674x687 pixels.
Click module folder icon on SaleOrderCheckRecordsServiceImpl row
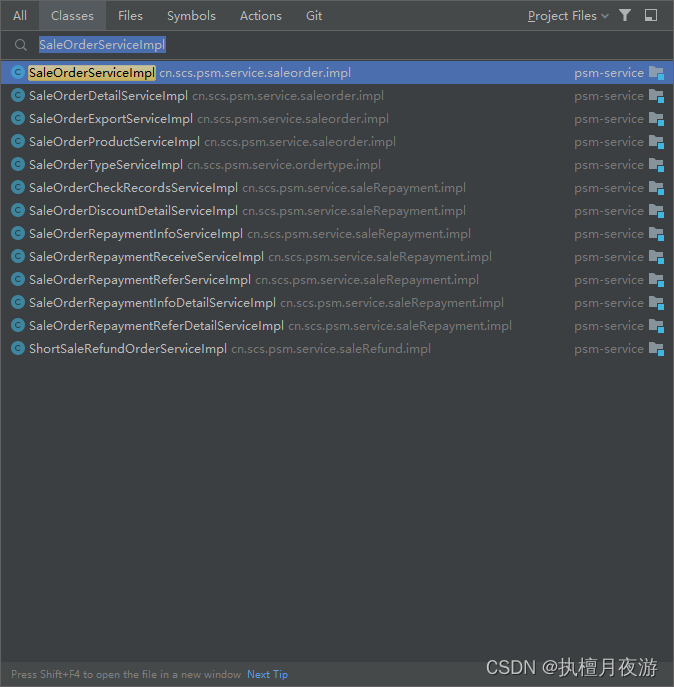coord(656,188)
